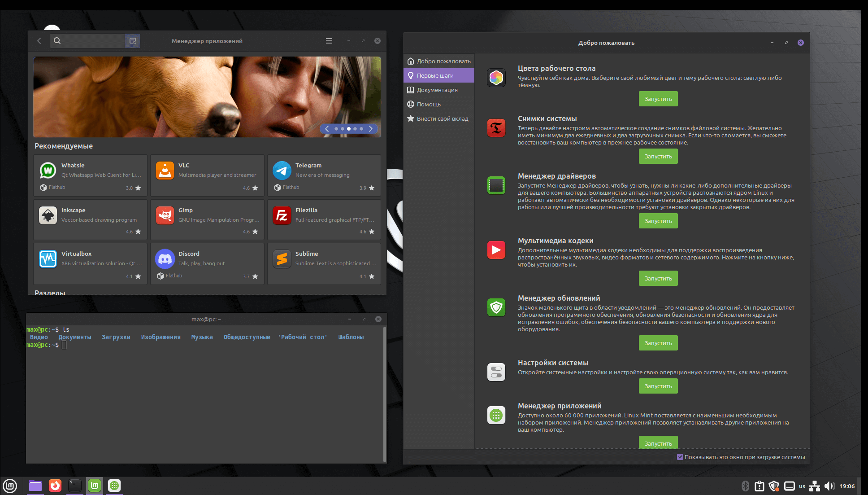This screenshot has width=868, height=495.
Task: Select the last banner carousel dot
Action: [361, 129]
